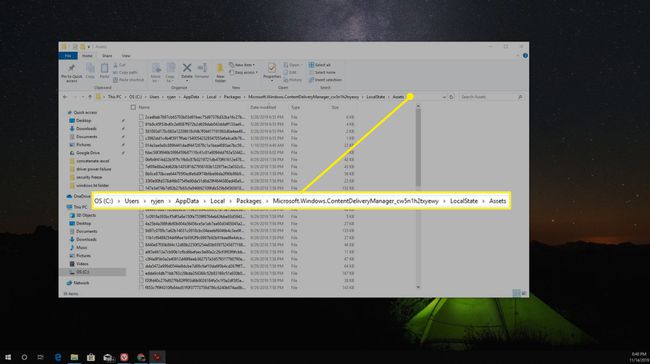This screenshot has width=650, height=364.
Task: Expand the New item dropdown
Action: click(243, 65)
